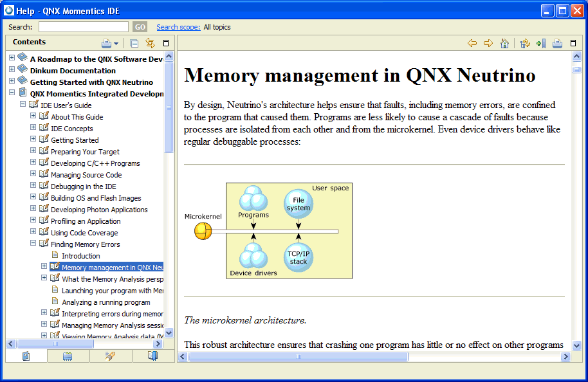Collapse the Finding Memory Errors node
This screenshot has height=382, width=588.
[33, 244]
